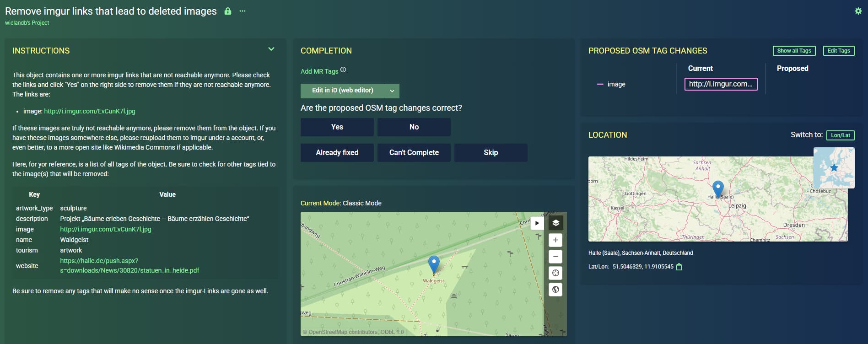Image resolution: width=868 pixels, height=344 pixels.
Task: Click the info icon next to Add MR Tags
Action: coord(343,70)
